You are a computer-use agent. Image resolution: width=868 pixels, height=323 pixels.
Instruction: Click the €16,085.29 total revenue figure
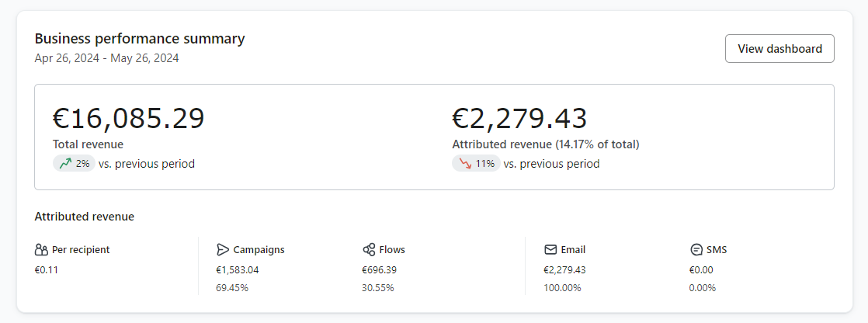(129, 118)
